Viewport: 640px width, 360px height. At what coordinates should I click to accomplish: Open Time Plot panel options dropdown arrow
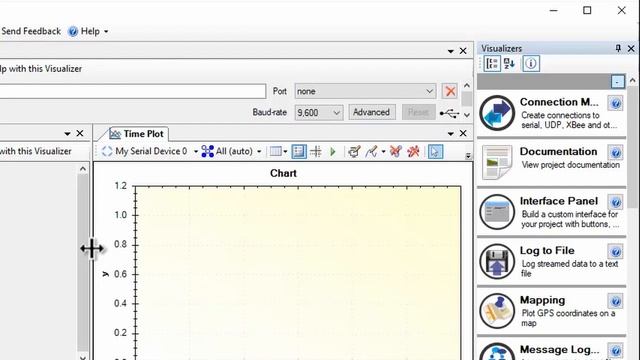click(451, 133)
